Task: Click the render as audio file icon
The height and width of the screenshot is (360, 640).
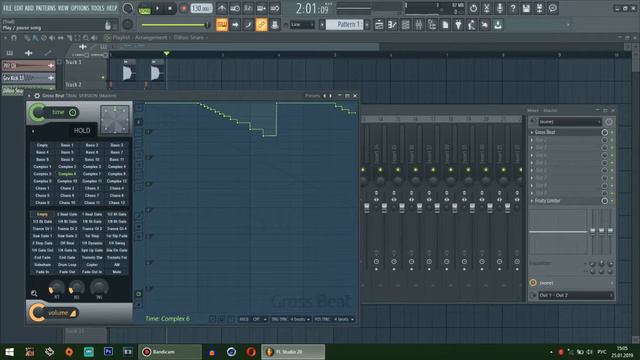Action: (540, 8)
